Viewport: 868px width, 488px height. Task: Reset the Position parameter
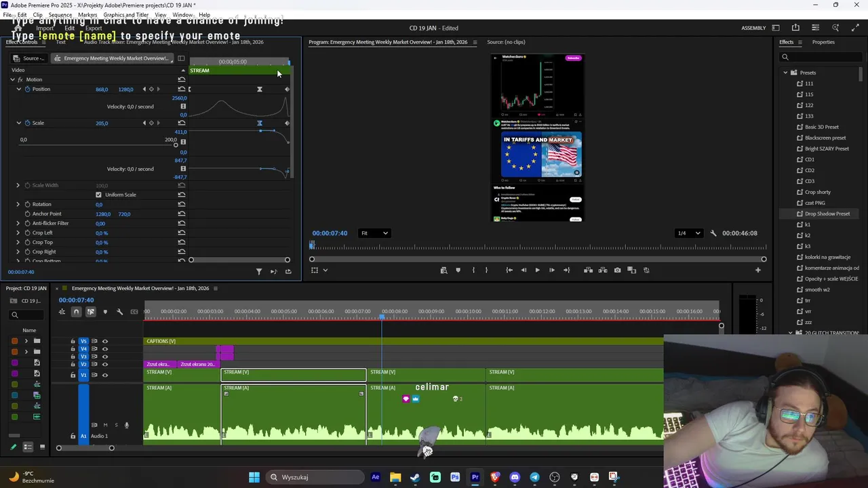click(x=181, y=89)
